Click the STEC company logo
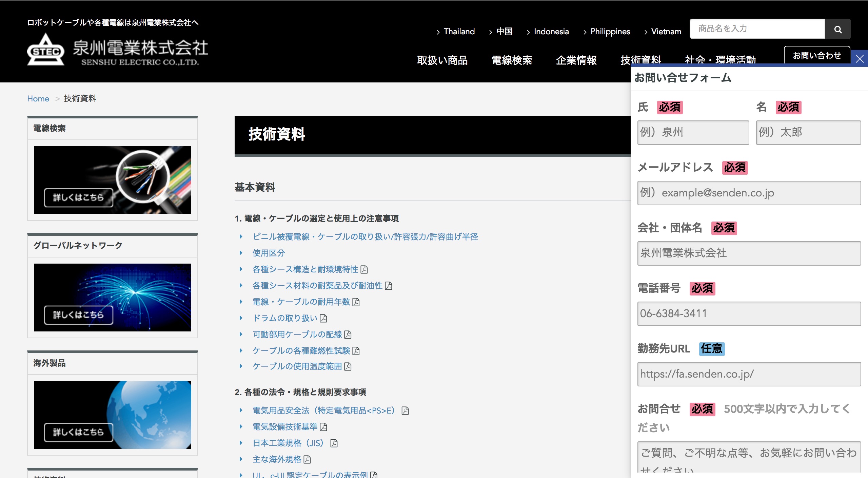Image resolution: width=868 pixels, height=478 pixels. (x=46, y=50)
